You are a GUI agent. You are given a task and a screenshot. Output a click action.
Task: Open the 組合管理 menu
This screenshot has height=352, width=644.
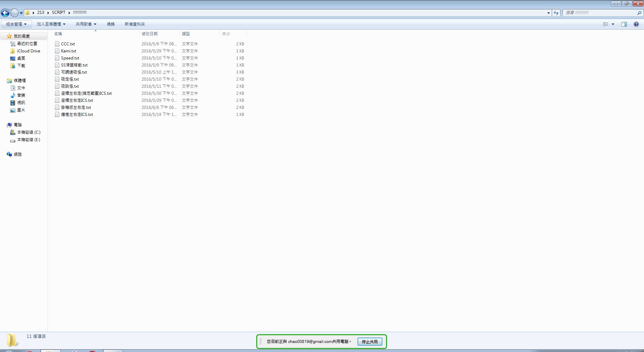[16, 24]
